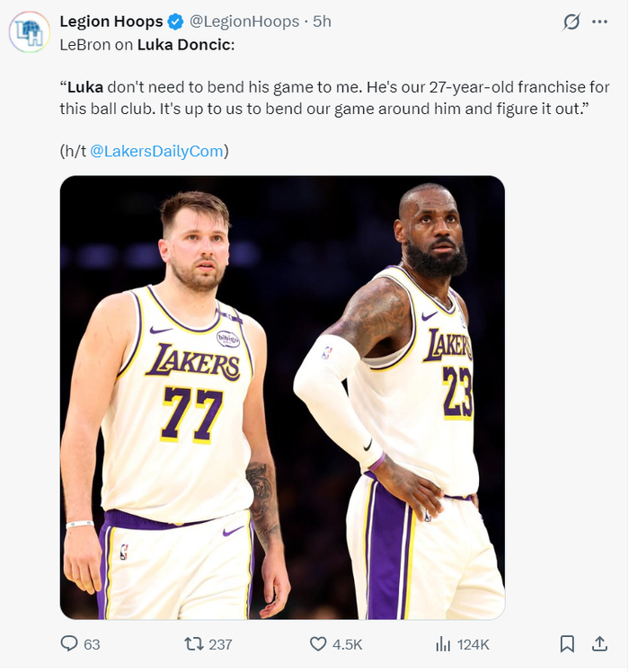
Task: Open the @LakersDailyCom mention link
Action: pyautogui.click(x=156, y=151)
